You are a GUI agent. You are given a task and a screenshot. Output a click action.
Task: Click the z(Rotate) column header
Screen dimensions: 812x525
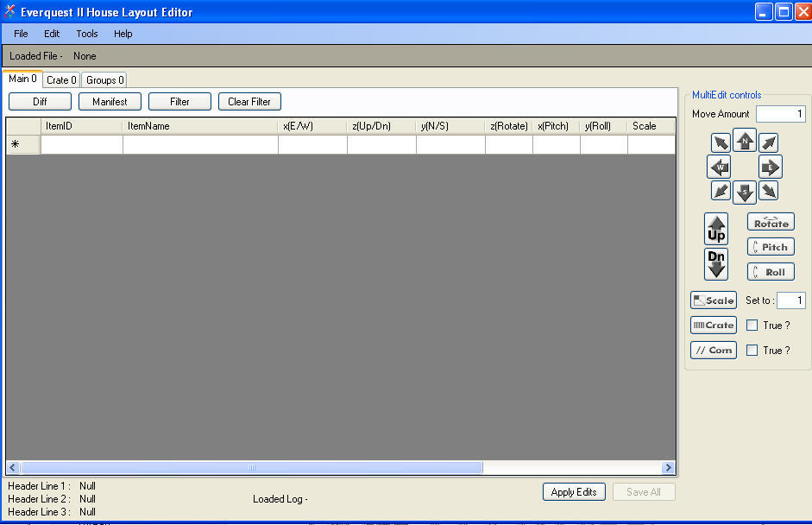click(509, 126)
